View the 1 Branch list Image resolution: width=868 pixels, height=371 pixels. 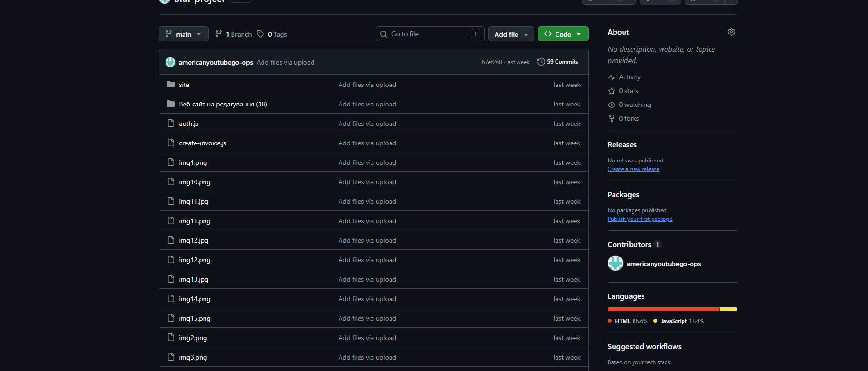[x=234, y=34]
